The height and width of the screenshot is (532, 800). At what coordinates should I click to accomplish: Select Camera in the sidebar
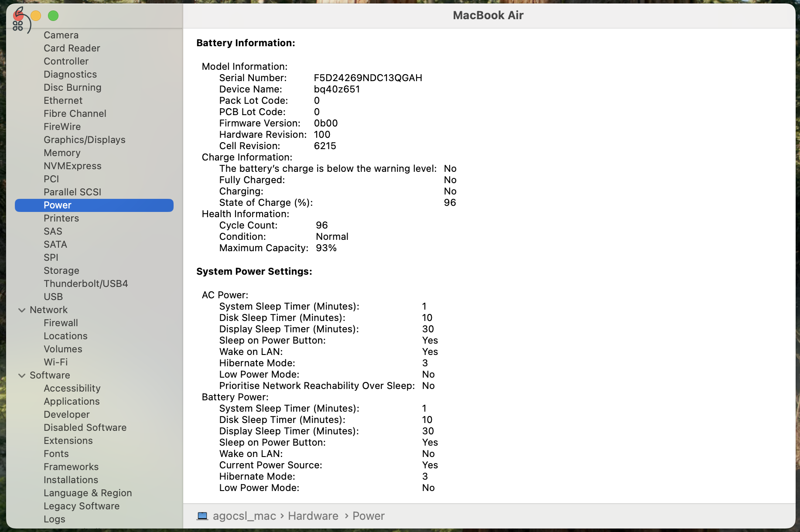click(x=61, y=35)
